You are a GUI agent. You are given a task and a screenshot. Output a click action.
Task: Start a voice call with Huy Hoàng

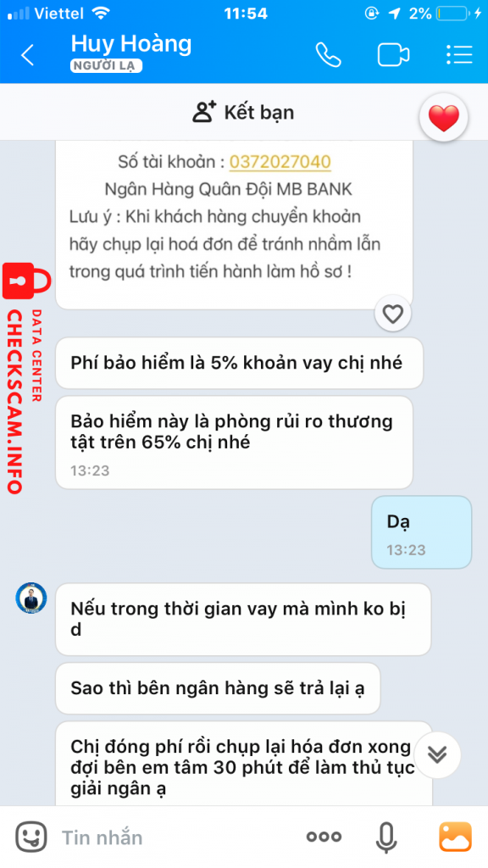click(x=329, y=55)
